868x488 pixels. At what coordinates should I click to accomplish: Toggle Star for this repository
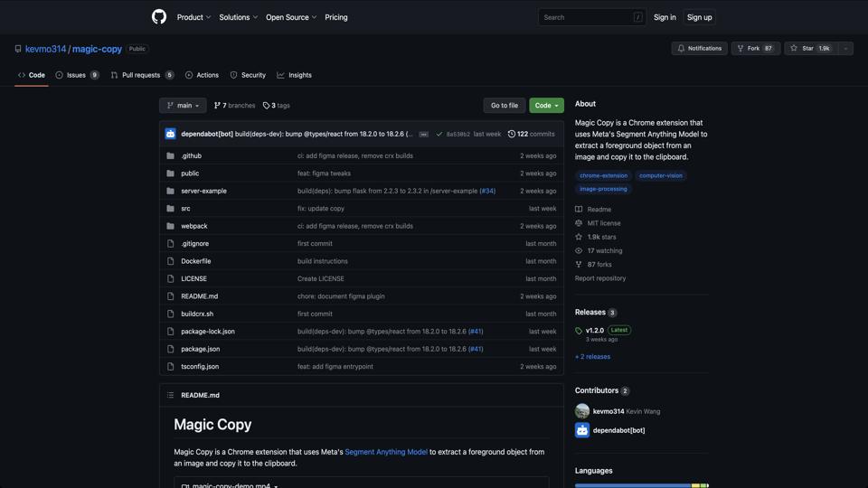click(810, 49)
